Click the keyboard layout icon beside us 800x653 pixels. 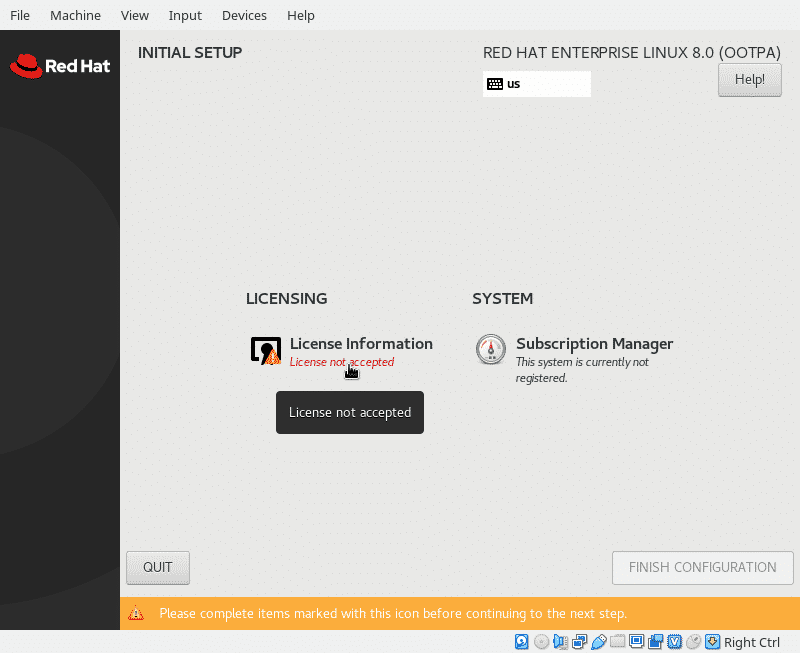[x=495, y=84]
